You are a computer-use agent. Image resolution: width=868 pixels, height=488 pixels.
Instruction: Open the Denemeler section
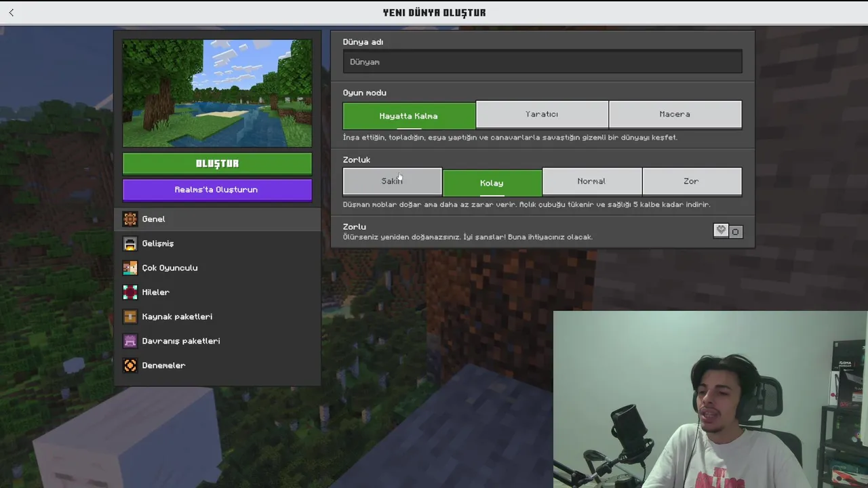pos(218,365)
